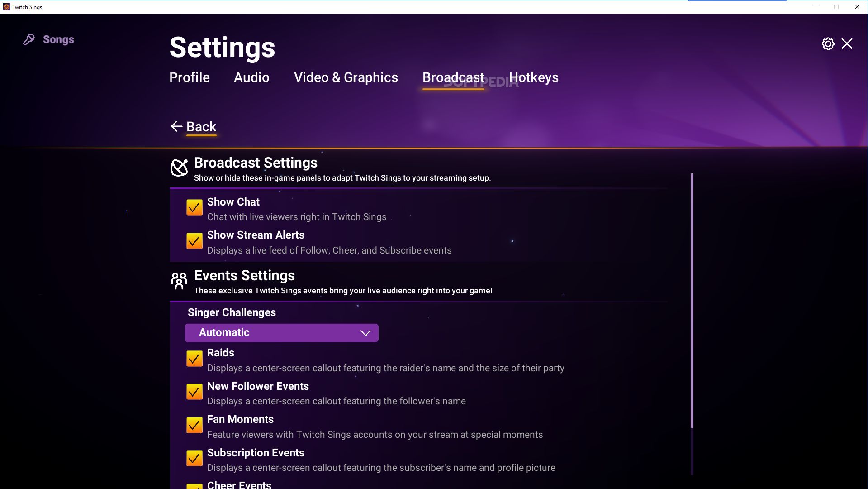Close the settings with the X icon
Viewport: 868px width, 489px height.
pyautogui.click(x=847, y=44)
